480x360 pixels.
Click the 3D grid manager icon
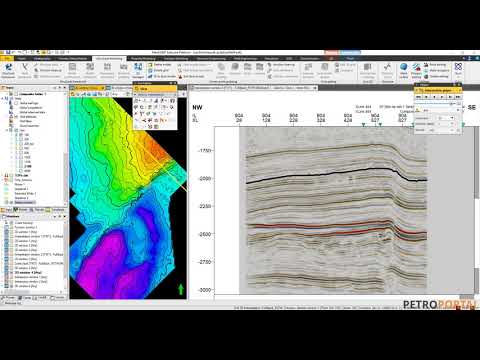tap(138, 71)
